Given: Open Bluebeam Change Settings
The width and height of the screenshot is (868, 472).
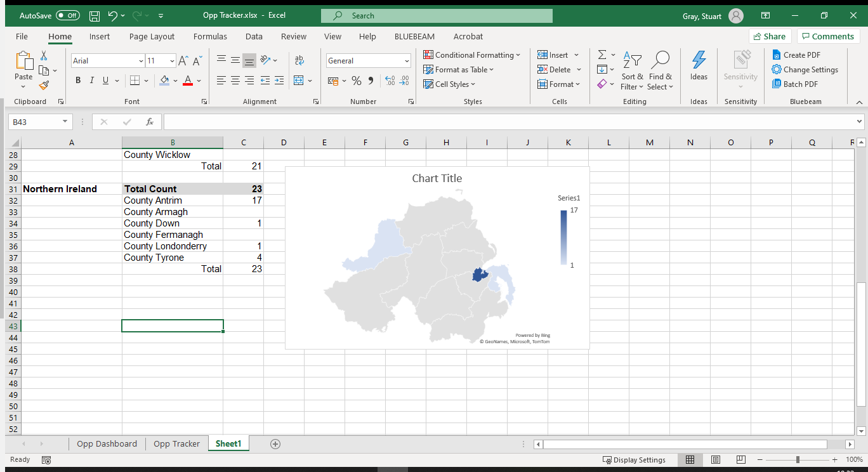Looking at the screenshot, I should point(805,70).
